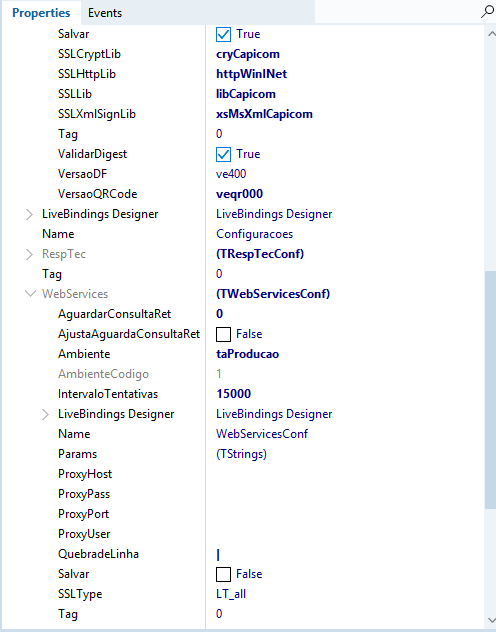Click the ProxyHost value field
Image resolution: width=496 pixels, height=632 pixels.
click(x=345, y=474)
